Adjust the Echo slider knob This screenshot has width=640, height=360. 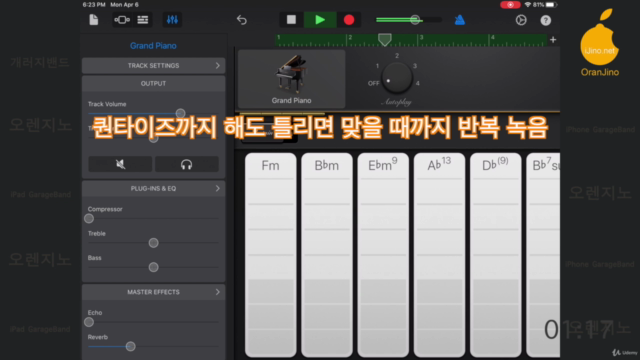tap(89, 322)
